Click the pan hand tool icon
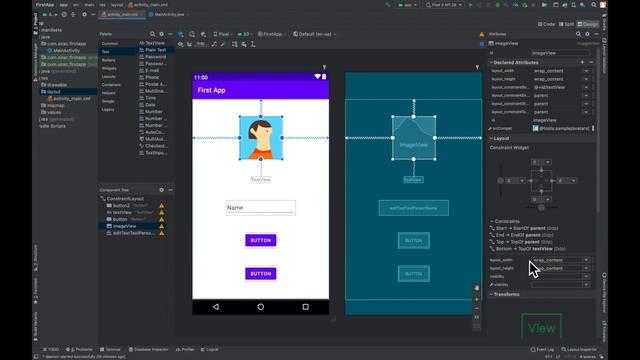 pyautogui.click(x=476, y=288)
